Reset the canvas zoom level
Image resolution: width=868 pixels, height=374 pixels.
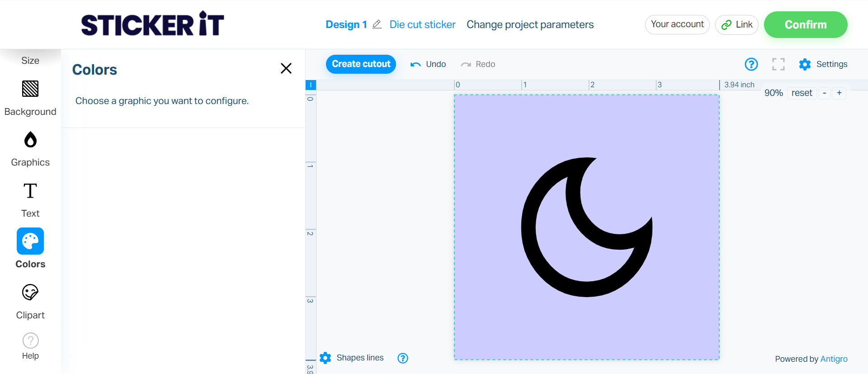click(x=802, y=93)
